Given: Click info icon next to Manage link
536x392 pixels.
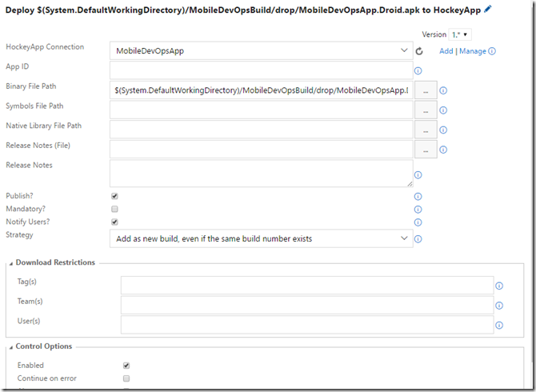Looking at the screenshot, I should (492, 51).
